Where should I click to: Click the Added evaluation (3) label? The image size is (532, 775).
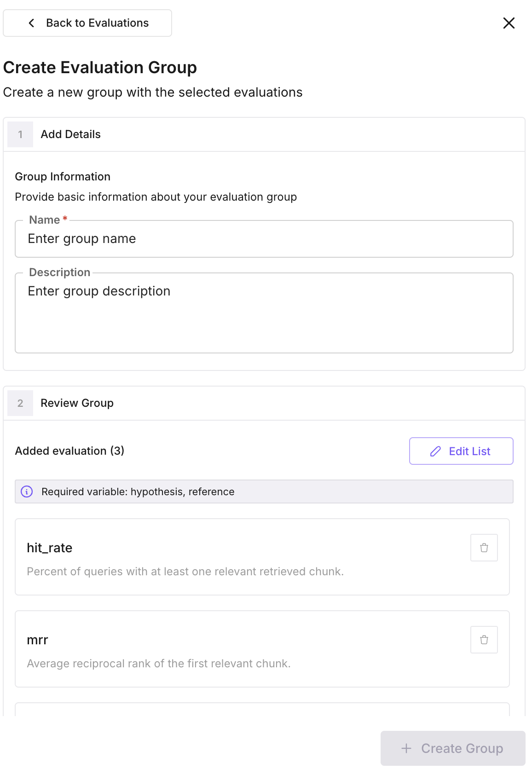(69, 451)
